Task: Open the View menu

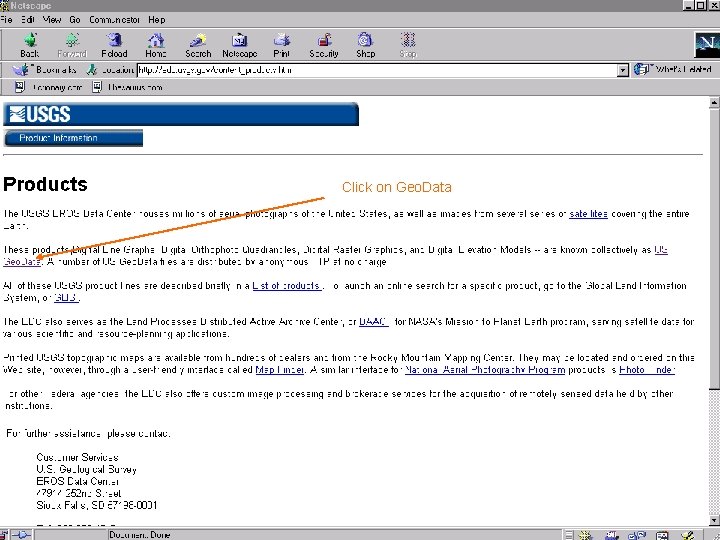Action: [52, 20]
